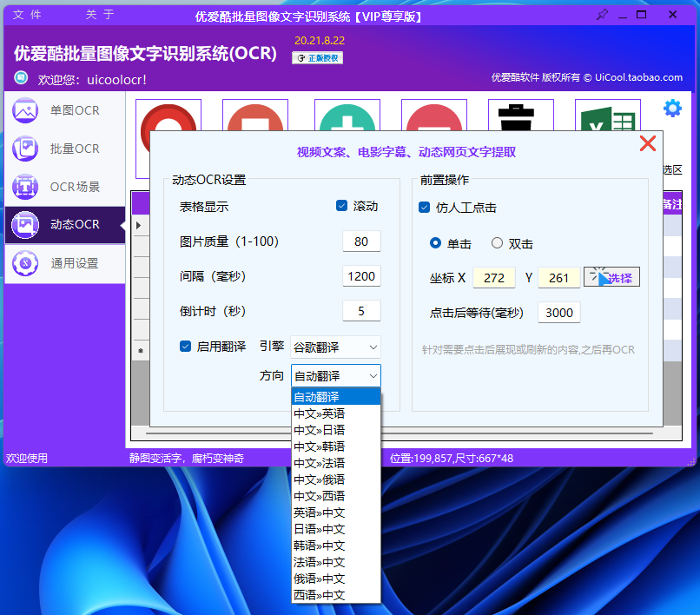
Task: Disable the 启用翻译 checkbox
Action: point(185,346)
